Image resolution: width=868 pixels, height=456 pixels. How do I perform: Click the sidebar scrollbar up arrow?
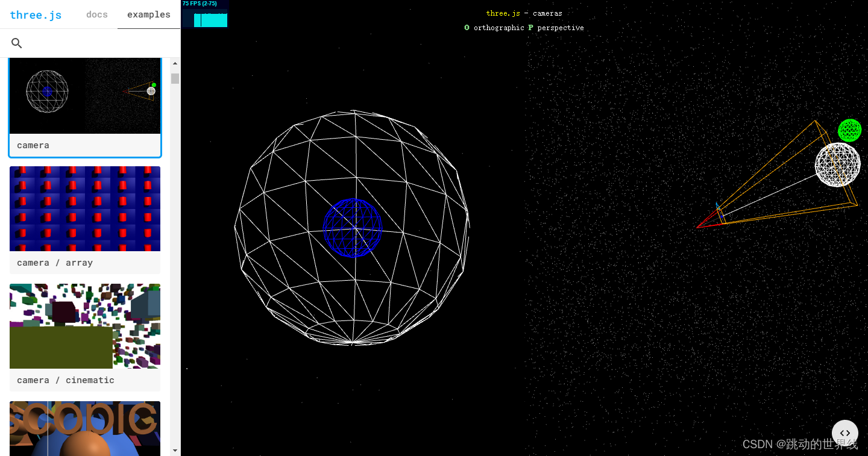tap(175, 63)
